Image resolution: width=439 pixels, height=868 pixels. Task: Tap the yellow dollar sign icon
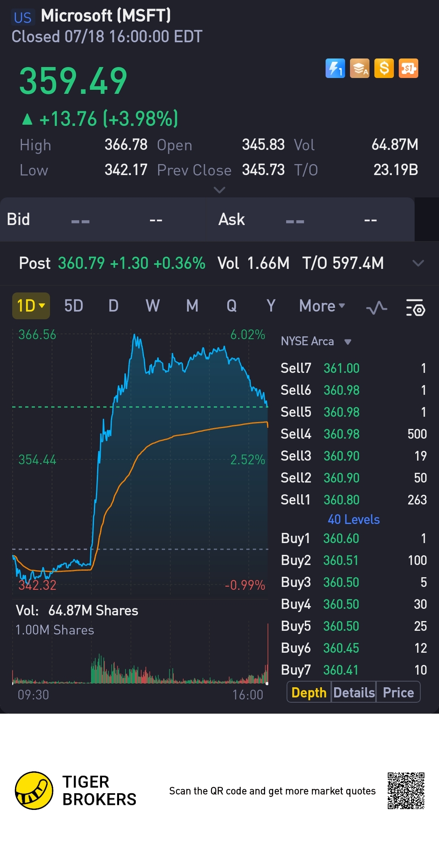click(384, 68)
